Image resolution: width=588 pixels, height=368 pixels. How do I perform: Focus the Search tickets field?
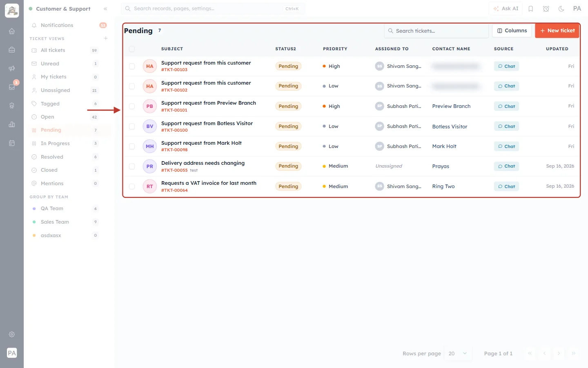click(x=437, y=31)
